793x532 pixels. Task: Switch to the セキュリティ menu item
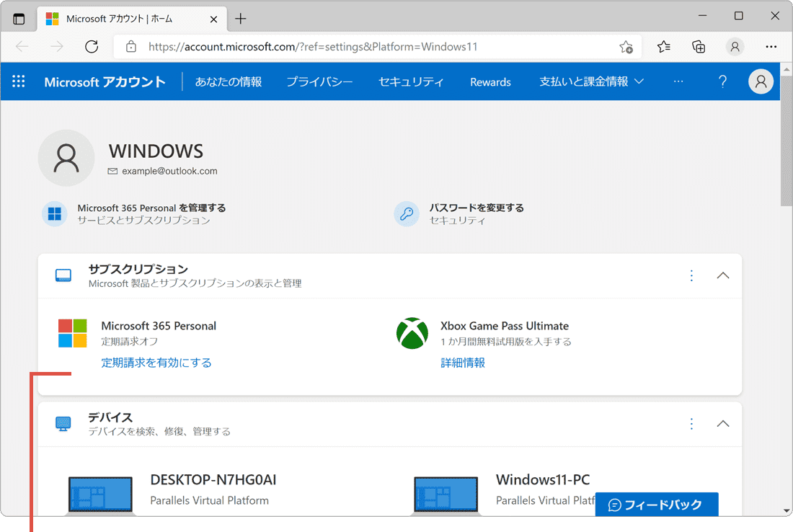(x=411, y=81)
